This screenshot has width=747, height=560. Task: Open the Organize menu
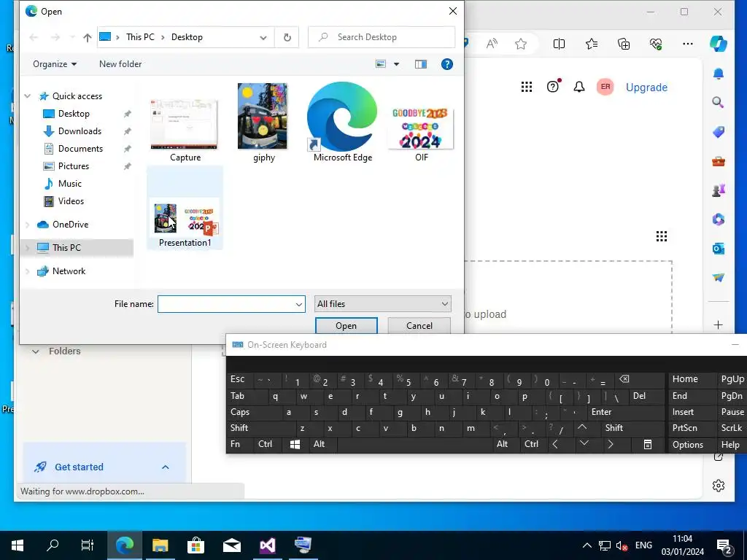coord(54,64)
